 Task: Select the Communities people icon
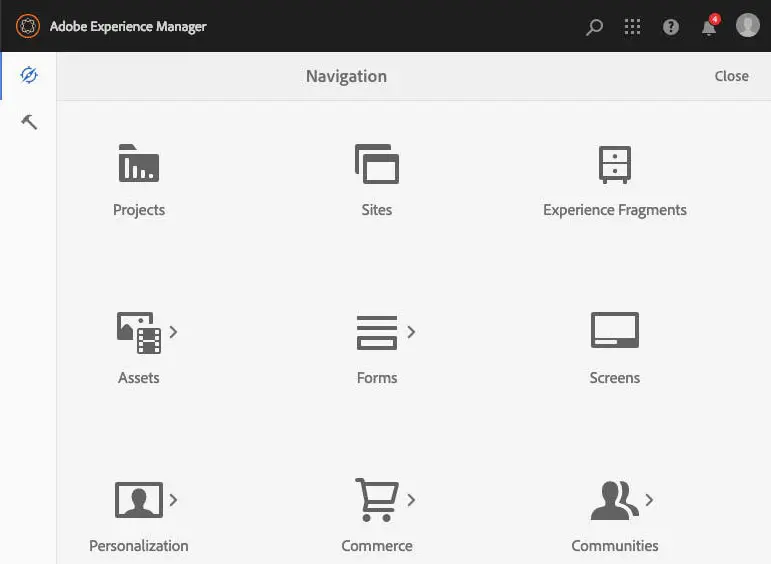(613, 500)
